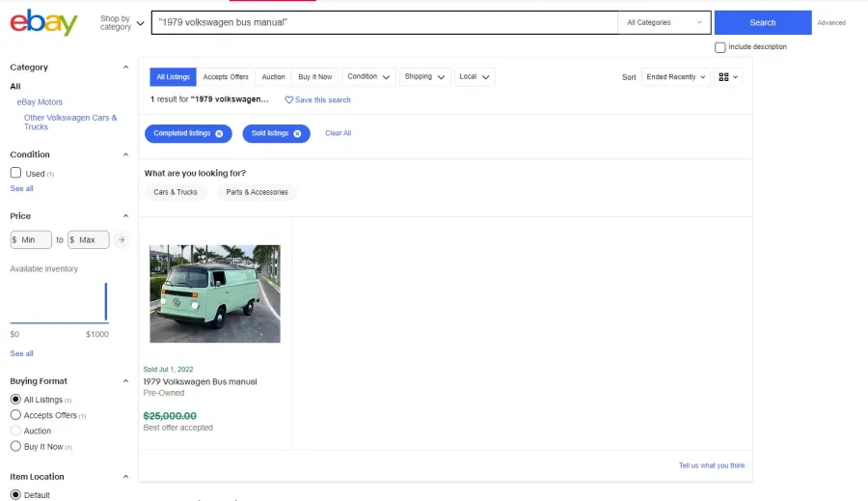Open the Shipping filter dropdown
Screen dimensions: 868x501
(x=424, y=77)
